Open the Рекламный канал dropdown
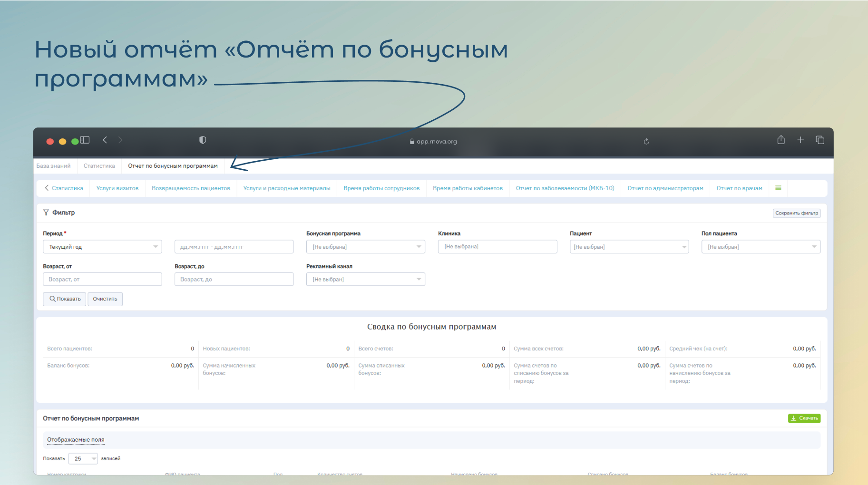This screenshot has height=485, width=868. coord(365,279)
